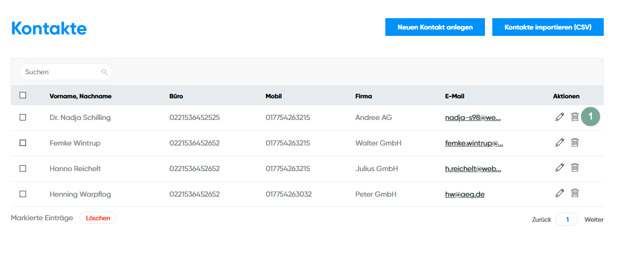Edit Dr. Nadja Schilling's contact with pencil icon
Image resolution: width=644 pixels, height=264 pixels.
[x=560, y=117]
